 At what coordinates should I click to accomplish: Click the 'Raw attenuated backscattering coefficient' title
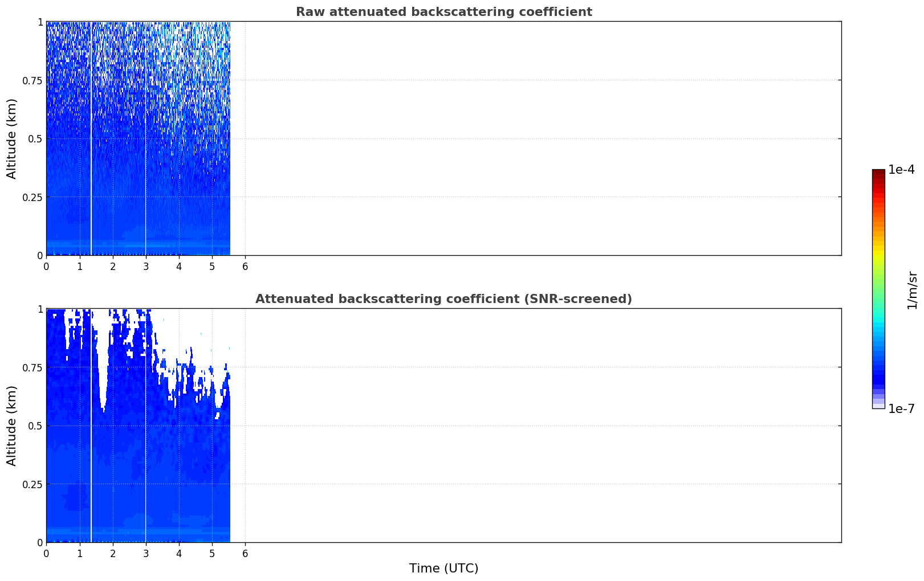[x=443, y=12]
